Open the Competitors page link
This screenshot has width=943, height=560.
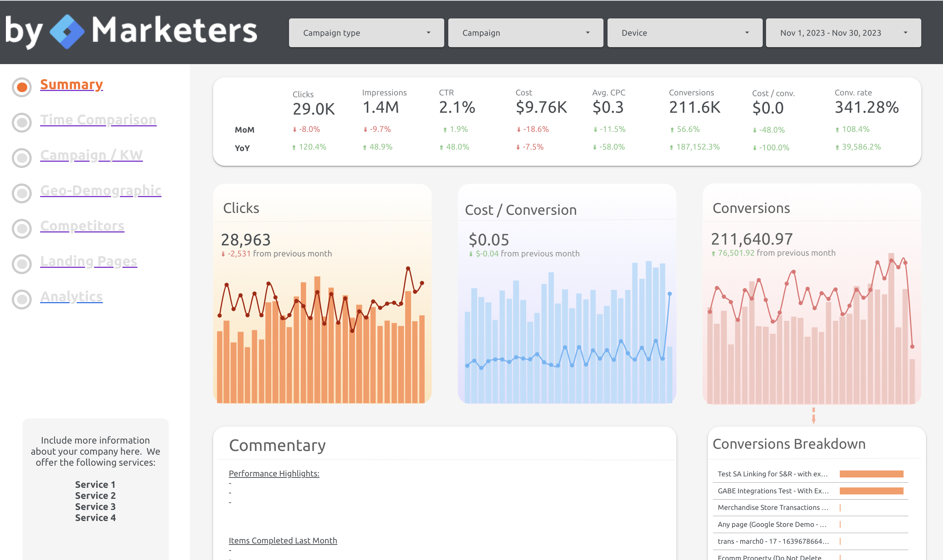[x=82, y=226]
